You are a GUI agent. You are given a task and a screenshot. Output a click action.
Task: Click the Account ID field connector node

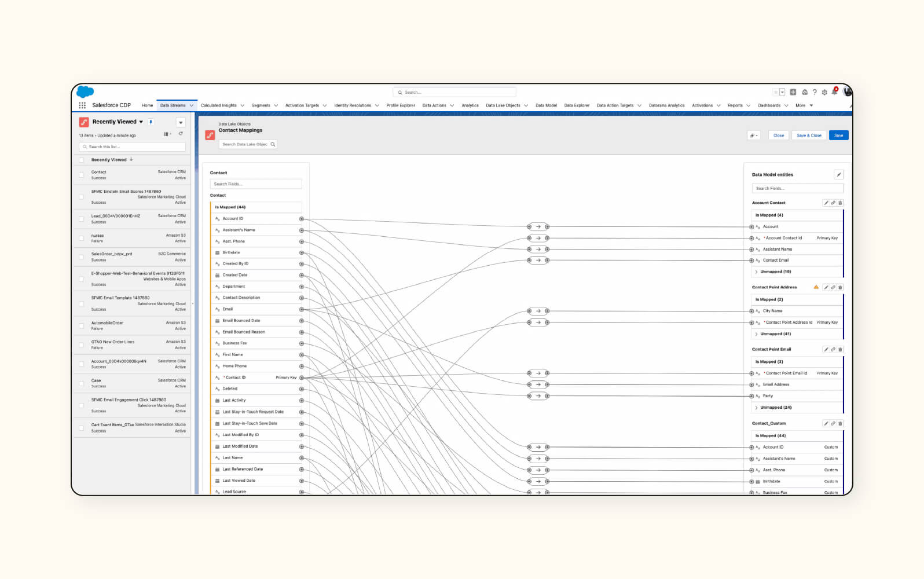click(x=302, y=219)
